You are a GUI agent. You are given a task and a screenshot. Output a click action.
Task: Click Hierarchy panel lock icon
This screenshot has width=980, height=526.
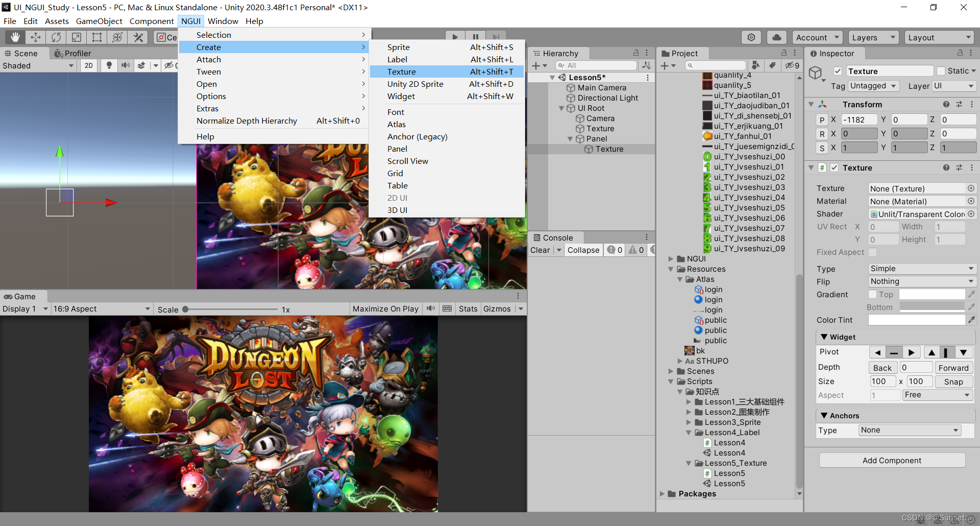[636, 53]
